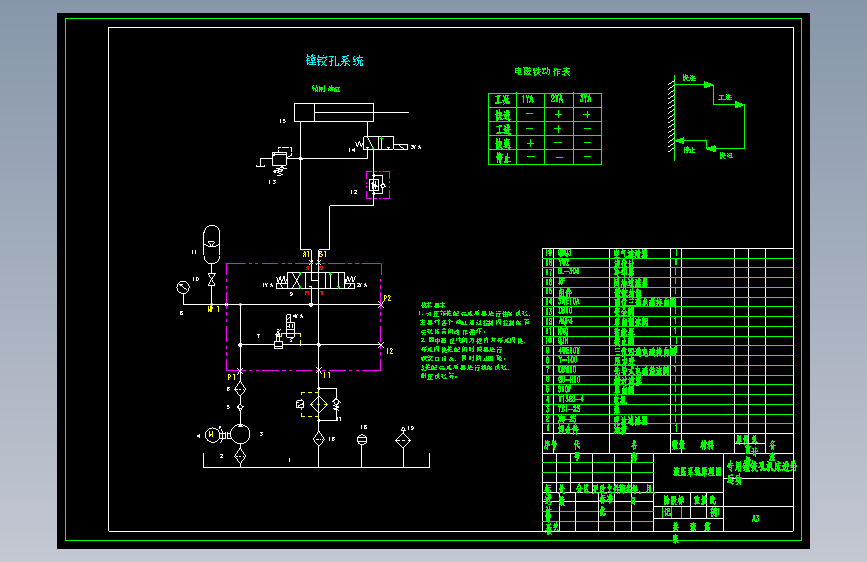
Task: Pick the suction filter diamond numbered 2
Action: click(240, 456)
